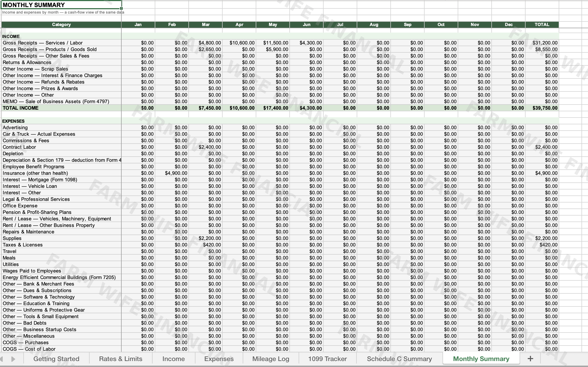This screenshot has width=588, height=367.
Task: Select the Utilities row label
Action: pyautogui.click(x=11, y=264)
